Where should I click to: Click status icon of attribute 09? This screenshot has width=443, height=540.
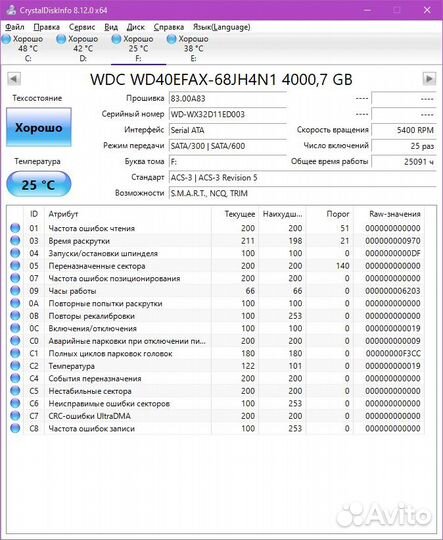pos(15,291)
